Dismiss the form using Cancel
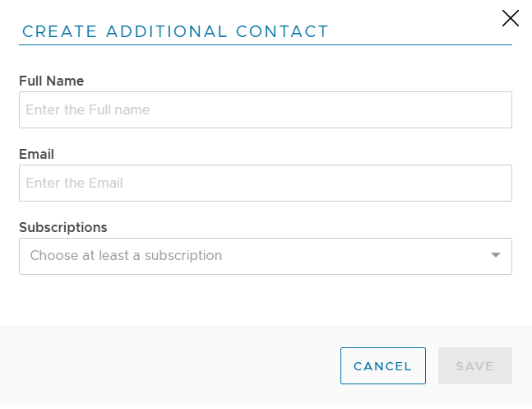 (x=382, y=366)
